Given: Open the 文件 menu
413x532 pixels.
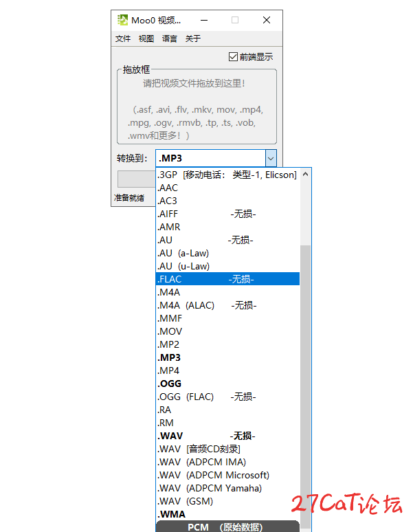Looking at the screenshot, I should click(123, 38).
